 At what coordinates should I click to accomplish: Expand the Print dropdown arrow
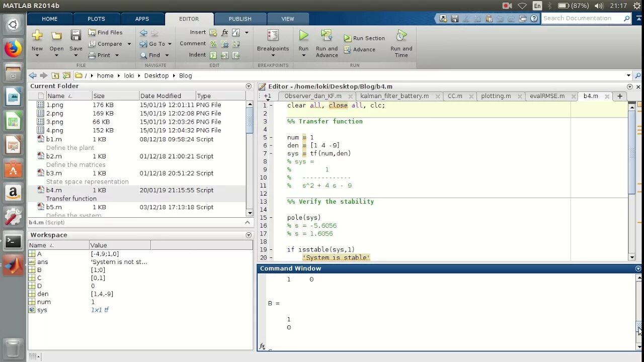point(117,55)
